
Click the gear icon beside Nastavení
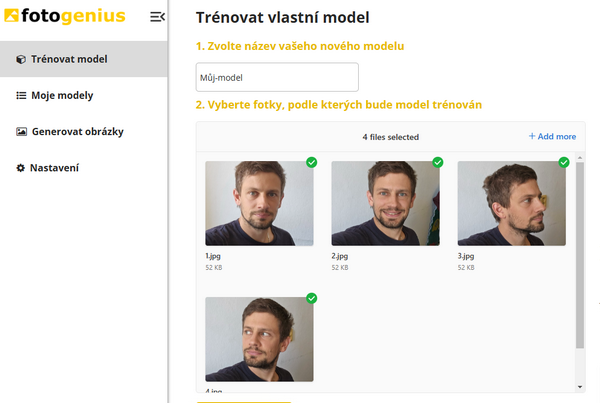click(21, 168)
